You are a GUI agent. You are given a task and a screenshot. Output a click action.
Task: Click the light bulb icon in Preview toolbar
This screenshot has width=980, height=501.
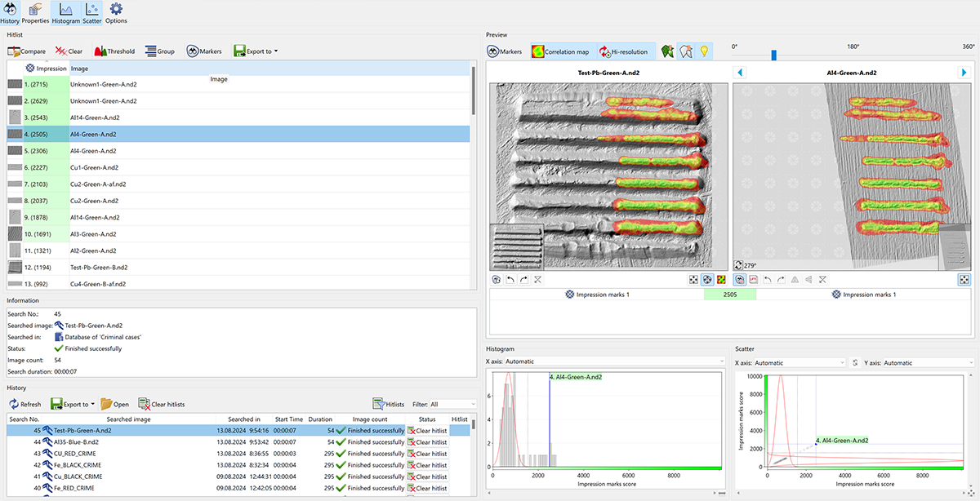tap(702, 51)
